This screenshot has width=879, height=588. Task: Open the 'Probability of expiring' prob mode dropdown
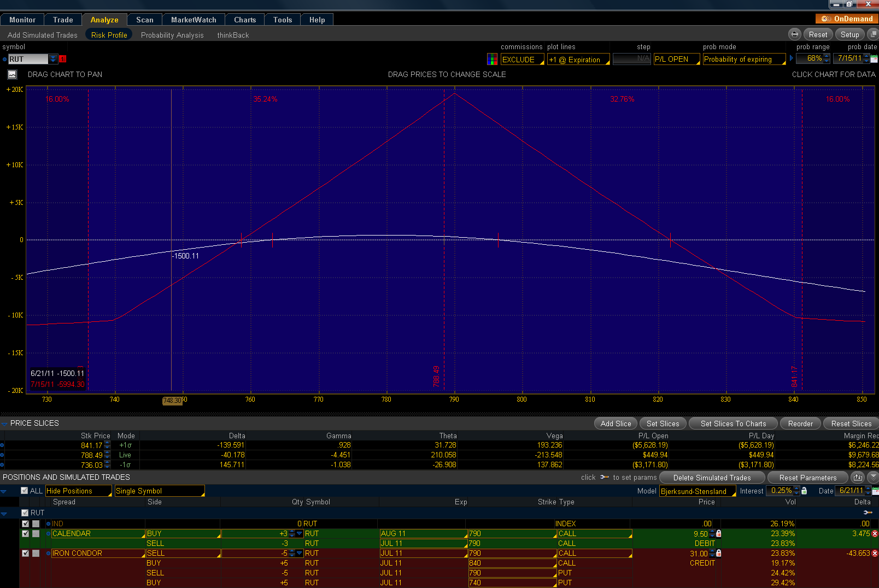coord(744,59)
